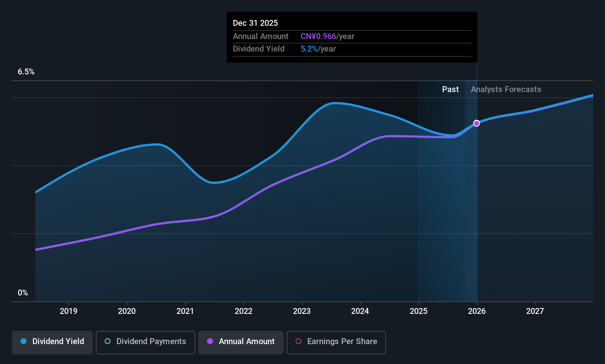The image size is (605, 364).
Task: Enable the Dividend Payments series
Action: 146,342
